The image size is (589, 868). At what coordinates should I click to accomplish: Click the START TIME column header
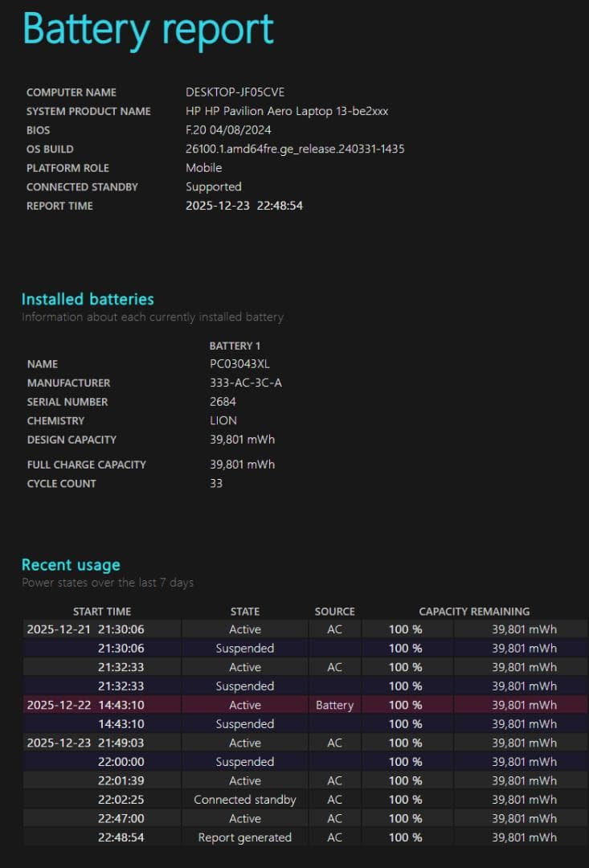(x=102, y=612)
